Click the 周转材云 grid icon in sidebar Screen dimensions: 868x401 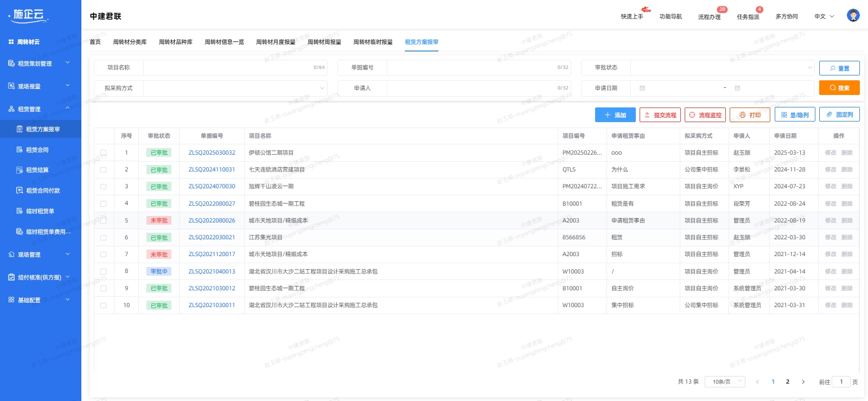[x=11, y=42]
